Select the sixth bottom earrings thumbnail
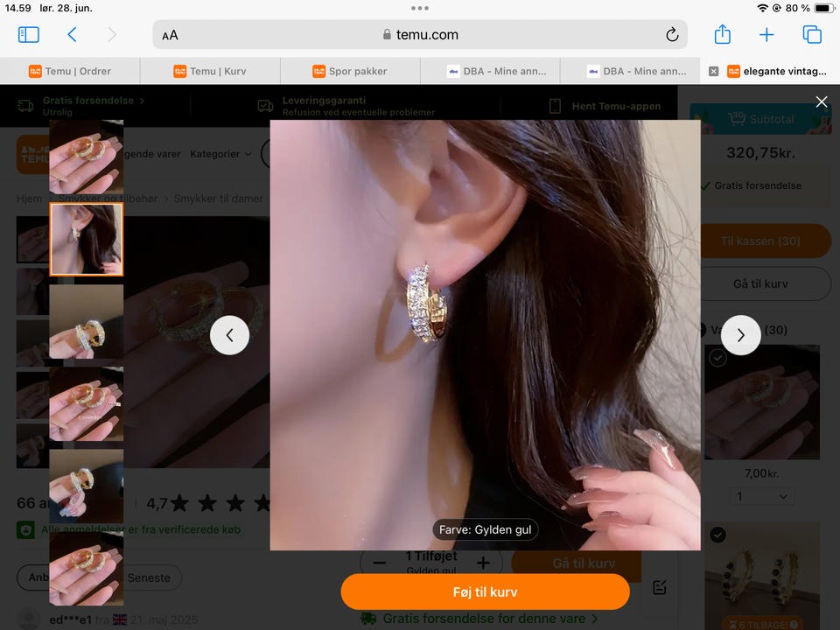This screenshot has height=630, width=840. [x=87, y=569]
